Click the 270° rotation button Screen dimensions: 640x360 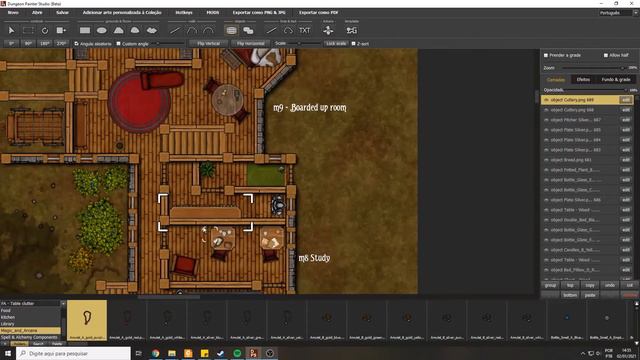pos(61,43)
